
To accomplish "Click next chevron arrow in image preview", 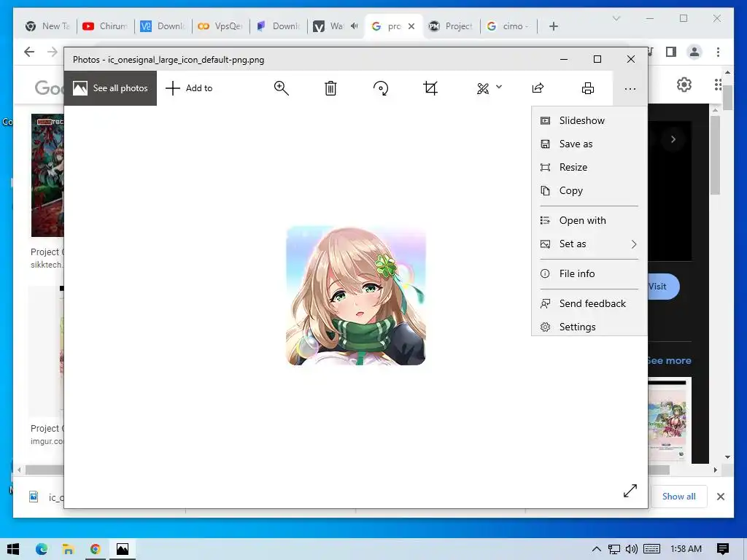I will (673, 139).
